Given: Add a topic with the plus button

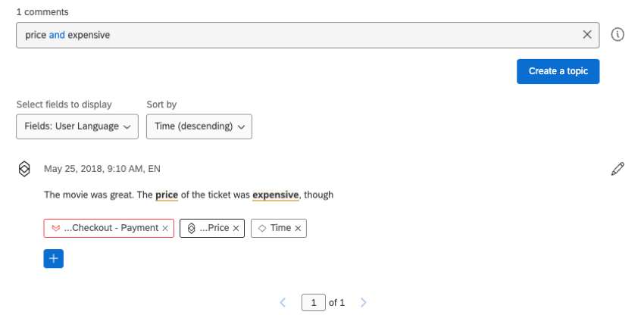Looking at the screenshot, I should [x=54, y=258].
